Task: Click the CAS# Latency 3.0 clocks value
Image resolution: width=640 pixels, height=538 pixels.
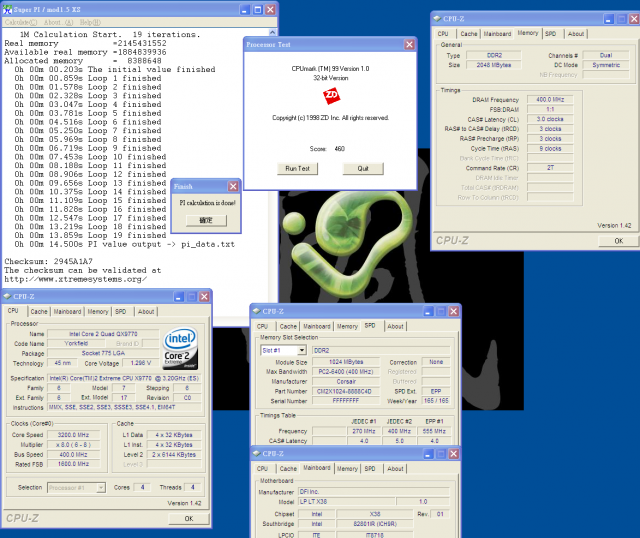Action: (550, 119)
